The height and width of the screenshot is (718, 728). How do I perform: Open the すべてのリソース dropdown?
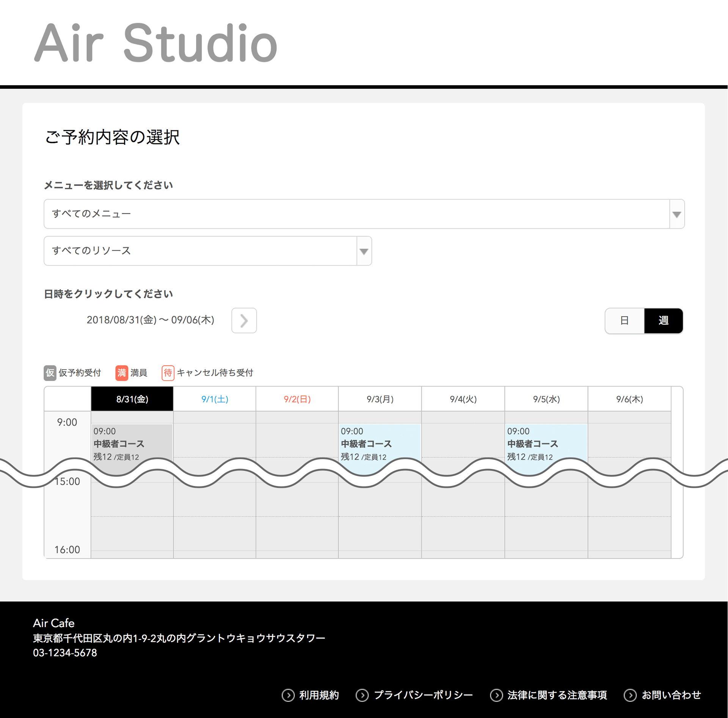(208, 251)
